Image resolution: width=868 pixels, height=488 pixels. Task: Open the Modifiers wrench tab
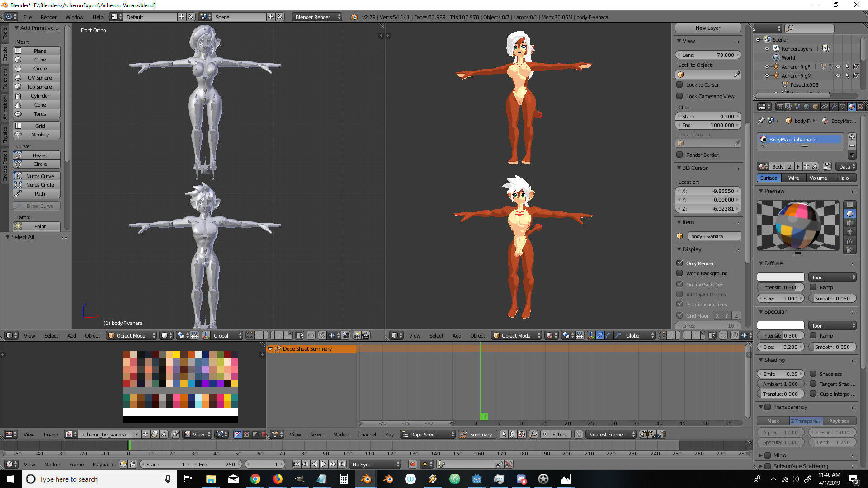[x=834, y=107]
